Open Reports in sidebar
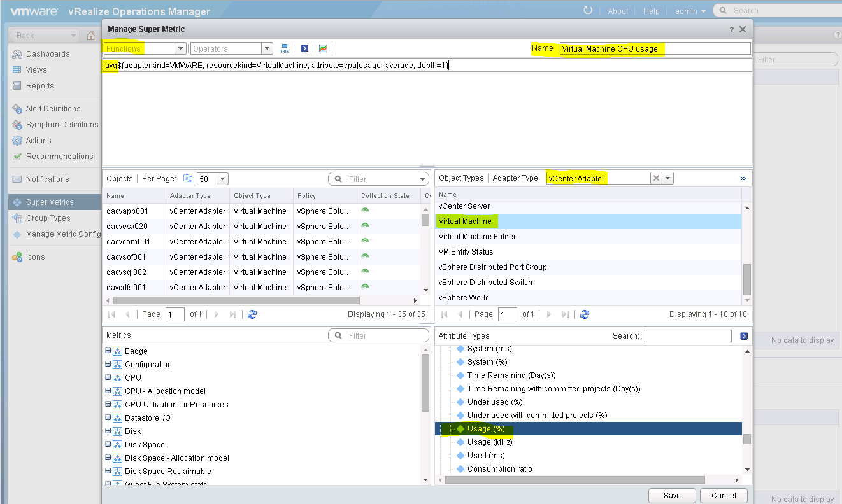The image size is (842, 504). click(x=39, y=86)
